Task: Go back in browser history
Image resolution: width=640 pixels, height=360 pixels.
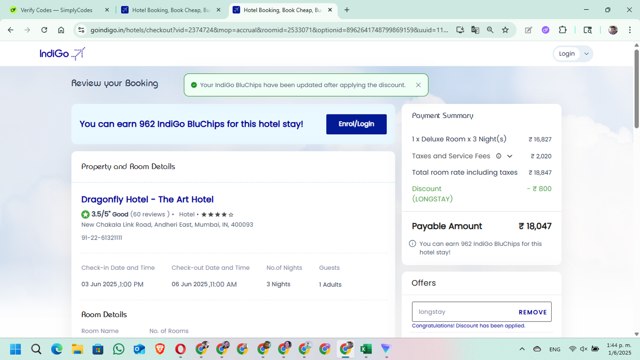Action: [11, 30]
